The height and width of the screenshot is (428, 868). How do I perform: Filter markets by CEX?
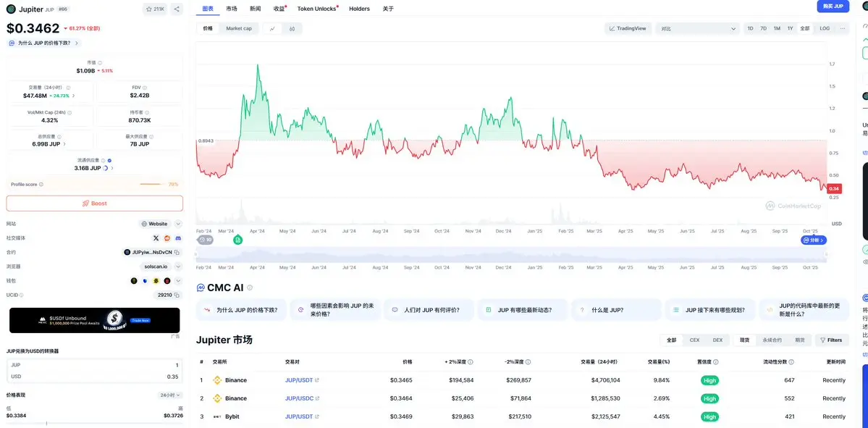pos(694,340)
